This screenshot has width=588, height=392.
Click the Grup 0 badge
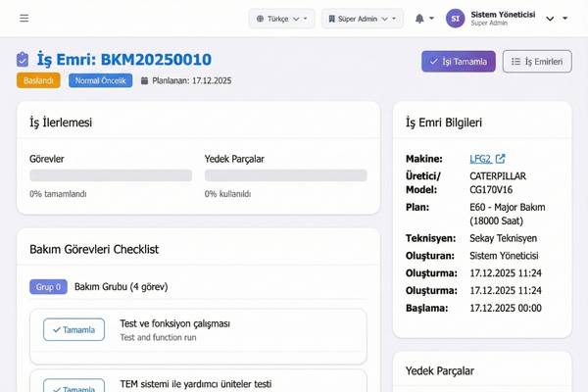click(x=48, y=287)
